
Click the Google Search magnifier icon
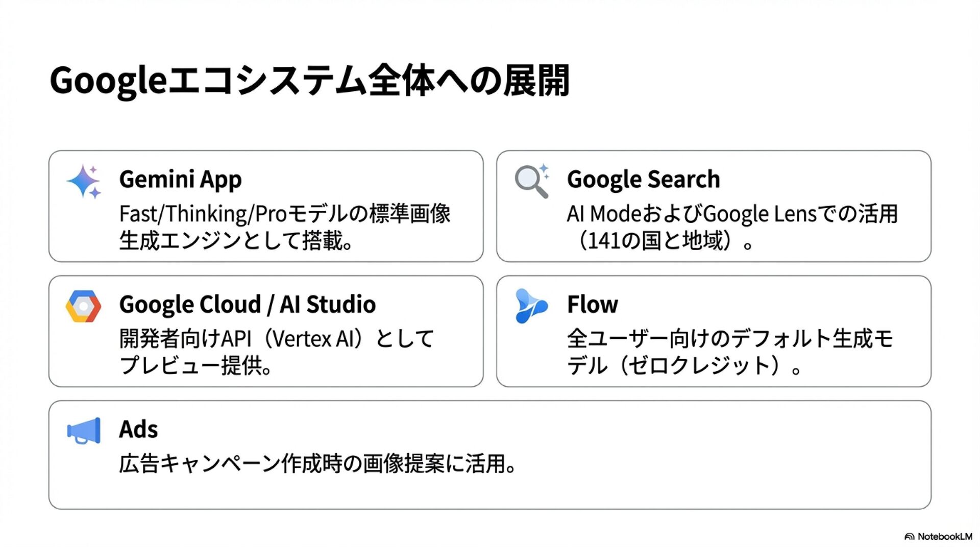click(x=531, y=181)
